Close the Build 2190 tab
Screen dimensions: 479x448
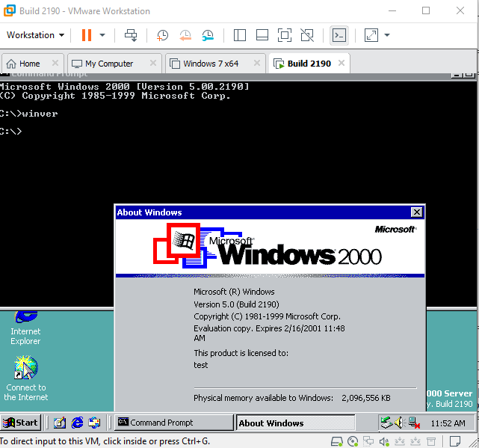pos(342,63)
